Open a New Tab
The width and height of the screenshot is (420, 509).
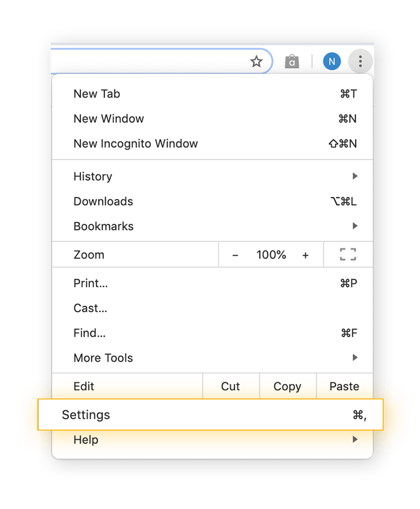97,94
